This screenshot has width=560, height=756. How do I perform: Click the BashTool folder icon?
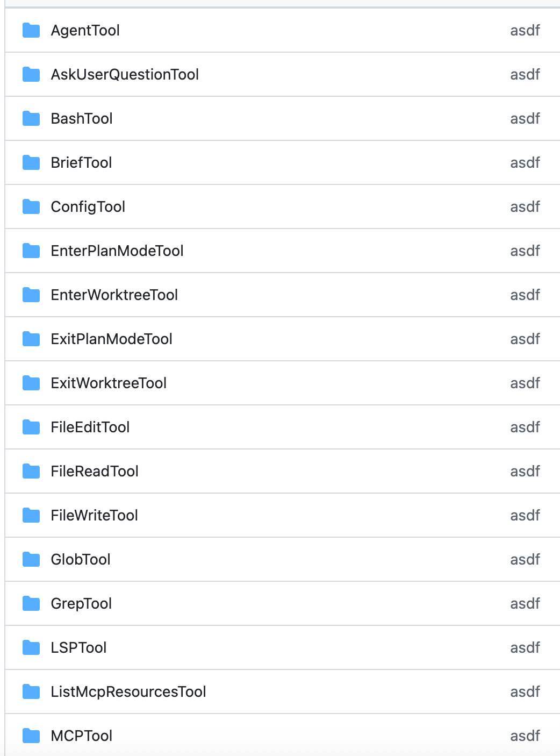point(31,119)
